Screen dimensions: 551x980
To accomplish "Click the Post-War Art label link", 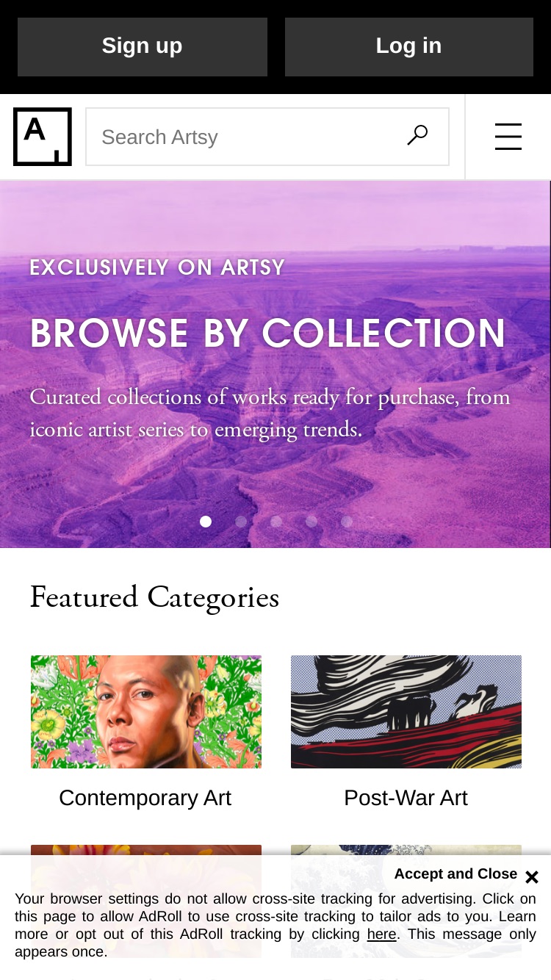I will tap(406, 798).
